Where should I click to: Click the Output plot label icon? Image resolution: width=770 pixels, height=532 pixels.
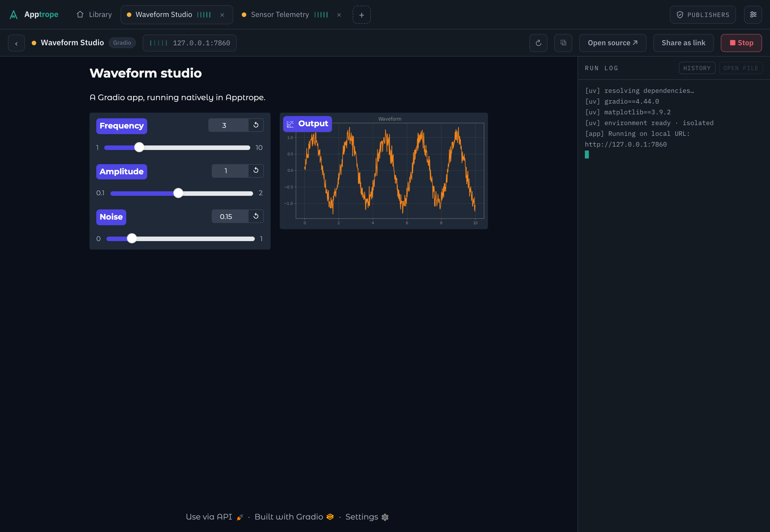point(290,124)
